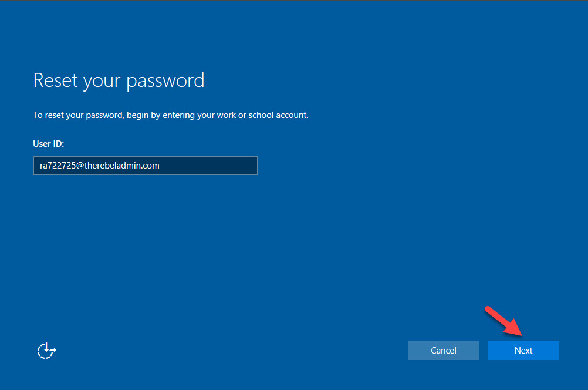Open the Ease of Access icon

pos(46,351)
